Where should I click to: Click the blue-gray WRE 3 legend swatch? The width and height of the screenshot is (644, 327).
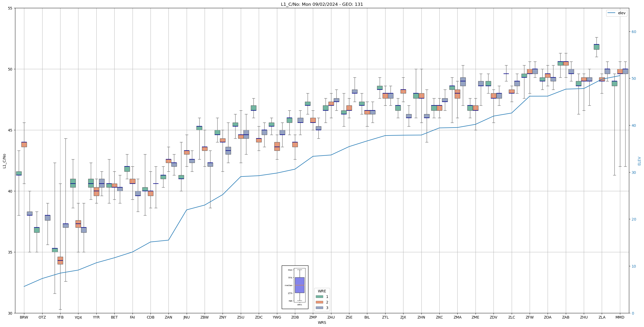click(x=319, y=308)
